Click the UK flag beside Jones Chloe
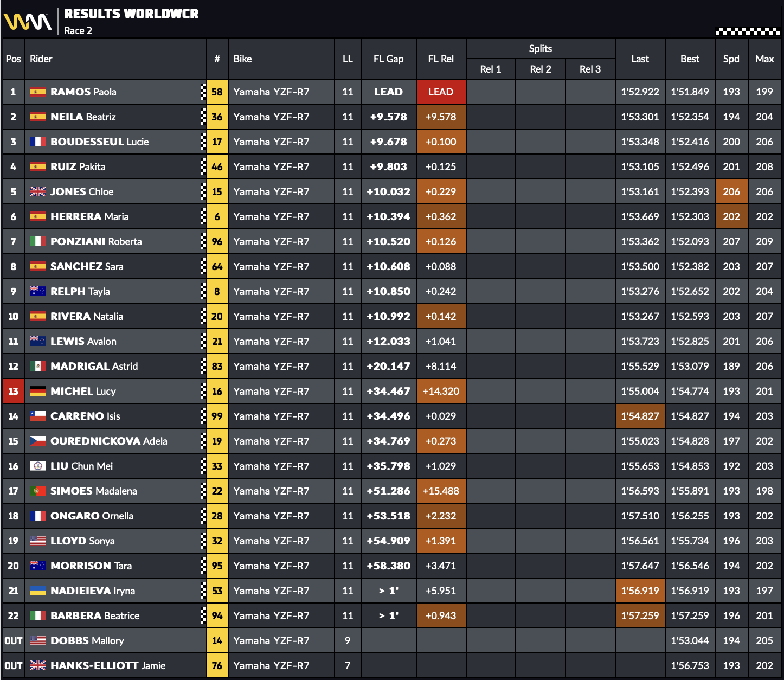The width and height of the screenshot is (784, 680). tap(37, 191)
